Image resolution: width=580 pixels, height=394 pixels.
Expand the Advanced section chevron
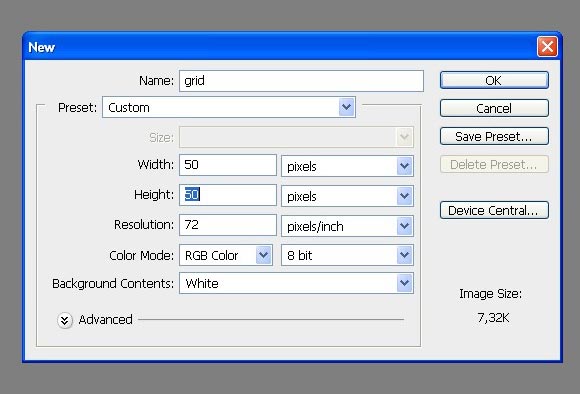coord(65,320)
